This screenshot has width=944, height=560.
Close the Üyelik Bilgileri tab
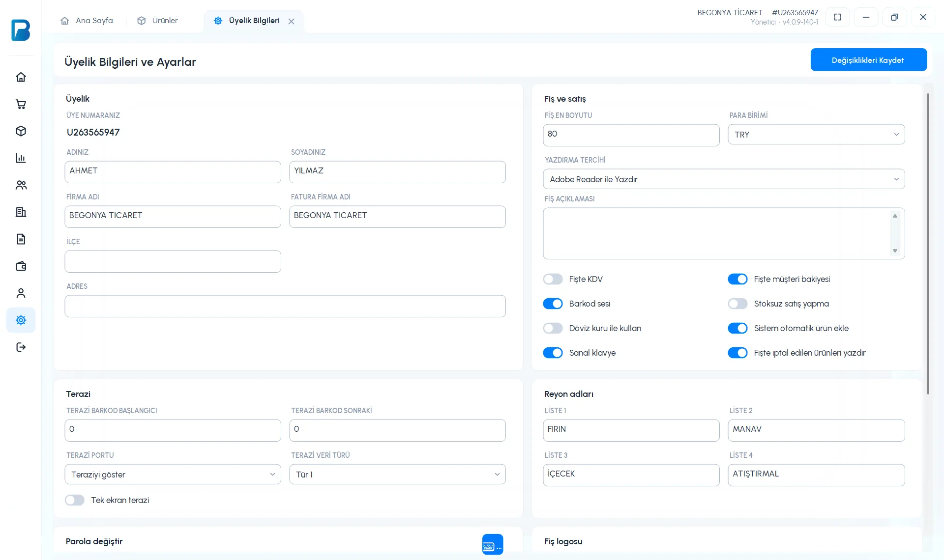point(292,21)
